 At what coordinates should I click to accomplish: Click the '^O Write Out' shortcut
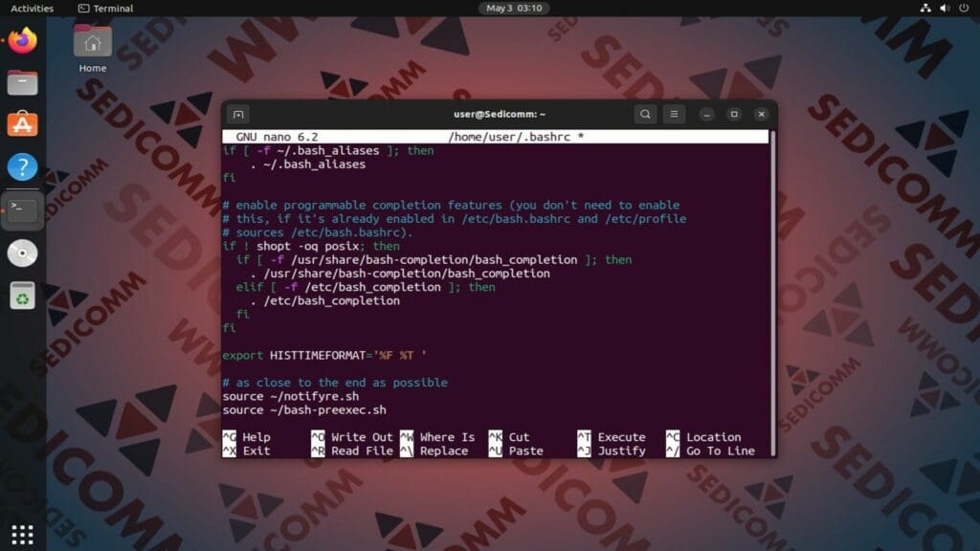tap(352, 437)
